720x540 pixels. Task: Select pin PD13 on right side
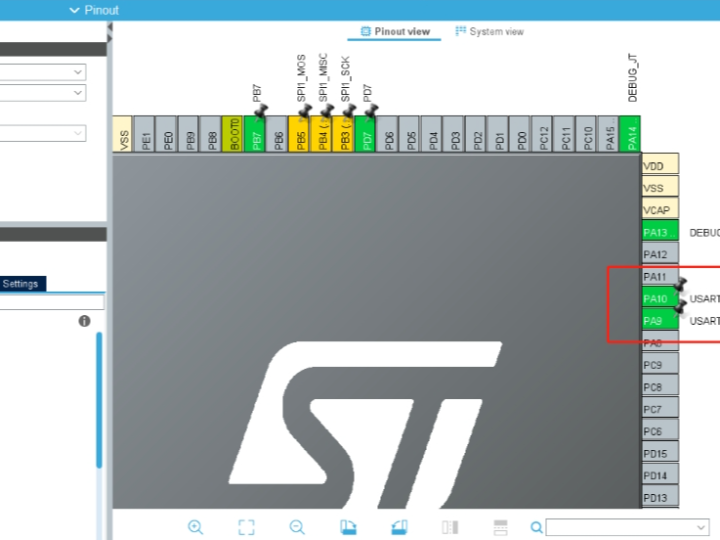[x=660, y=497]
